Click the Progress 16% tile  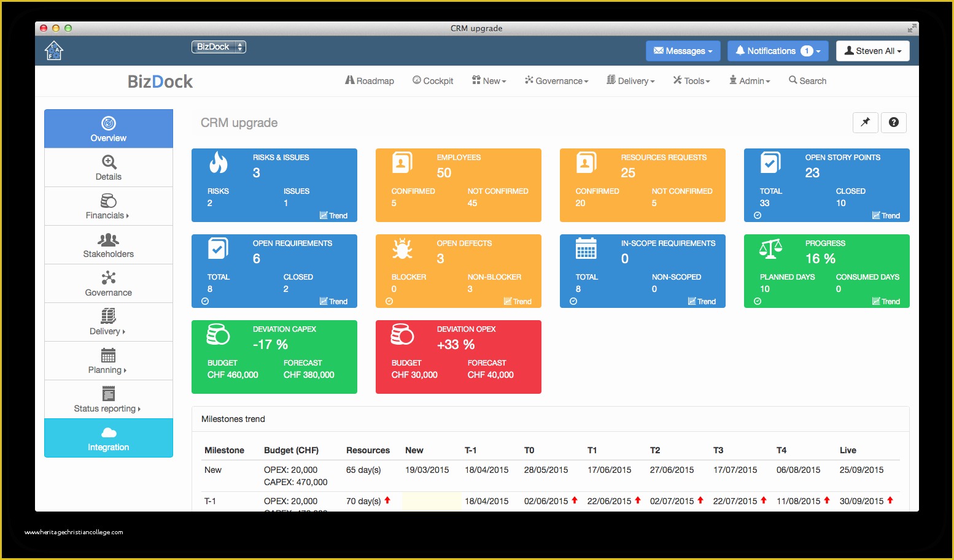pos(826,271)
